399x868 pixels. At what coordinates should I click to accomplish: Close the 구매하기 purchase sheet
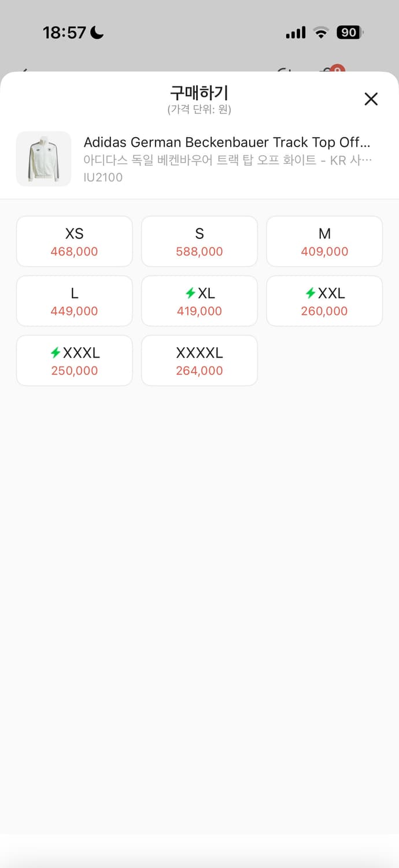click(371, 99)
